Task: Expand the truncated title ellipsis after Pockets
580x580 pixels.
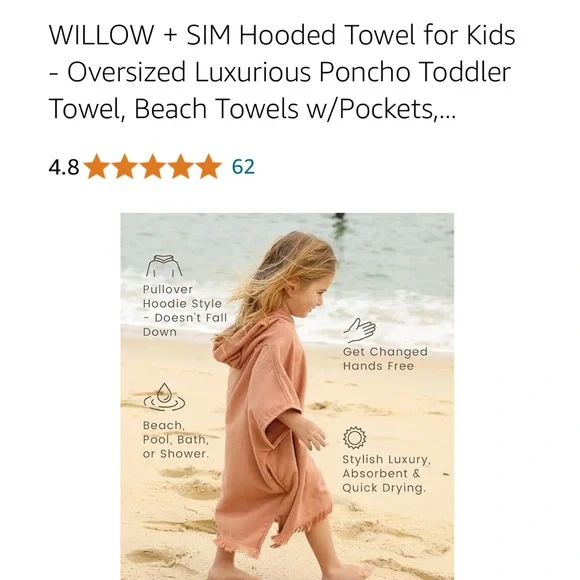Action: click(x=445, y=109)
